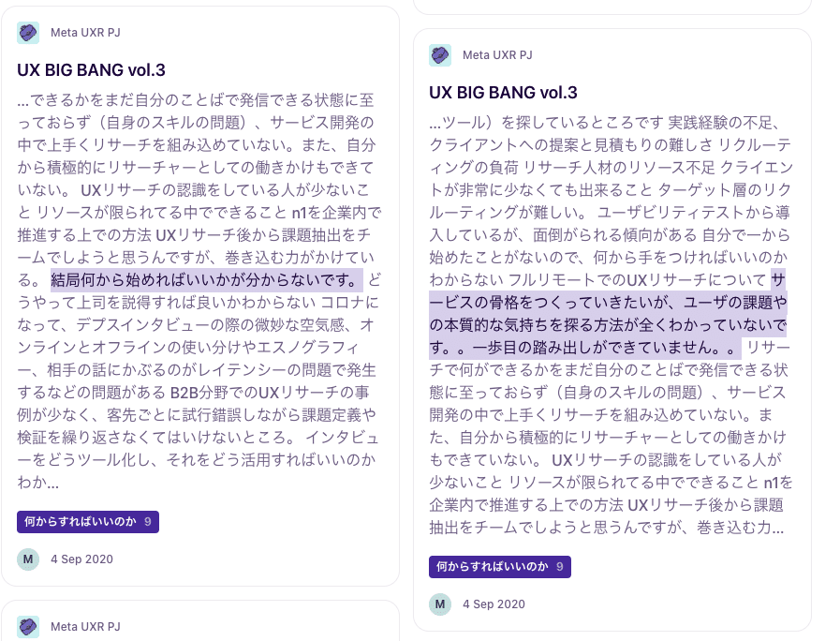Open the M user avatar in the left card
The image size is (840, 641).
click(28, 559)
